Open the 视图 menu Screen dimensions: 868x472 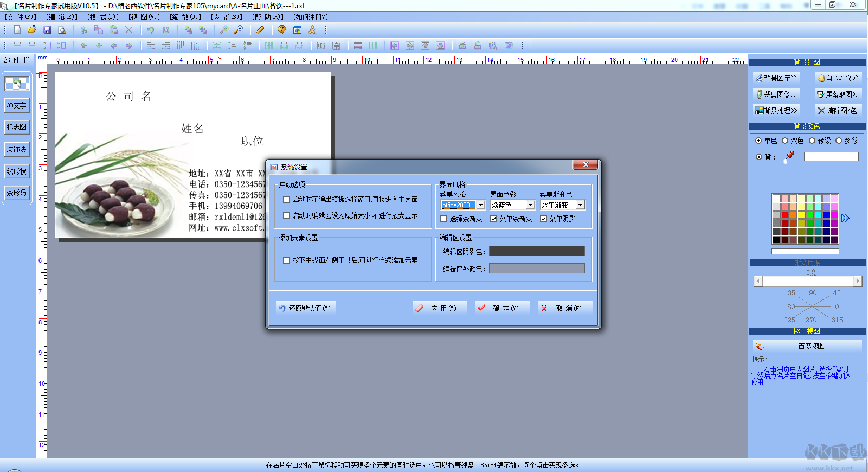coord(144,17)
